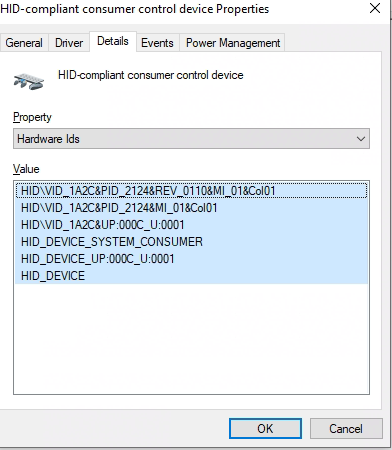This screenshot has height=450, width=392.
Task: Click OK to confirm
Action: pos(265,429)
